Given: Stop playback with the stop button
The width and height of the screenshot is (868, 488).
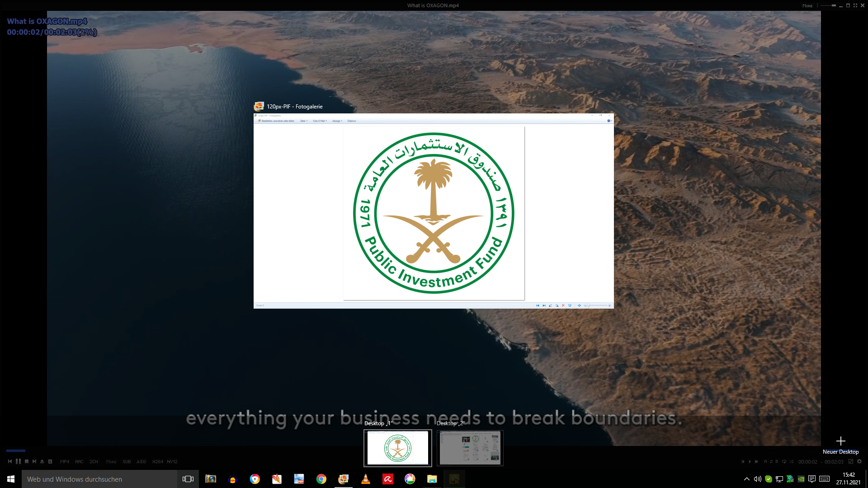Looking at the screenshot, I should tap(27, 461).
